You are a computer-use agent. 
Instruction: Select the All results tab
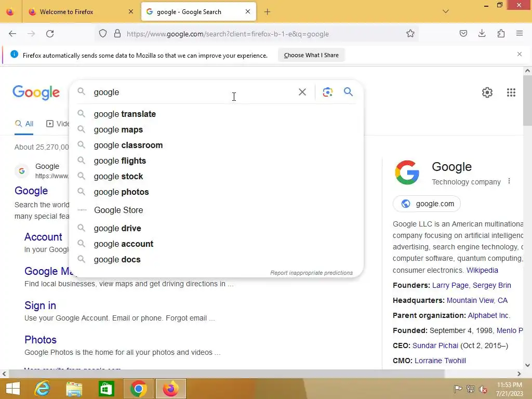[x=24, y=124]
